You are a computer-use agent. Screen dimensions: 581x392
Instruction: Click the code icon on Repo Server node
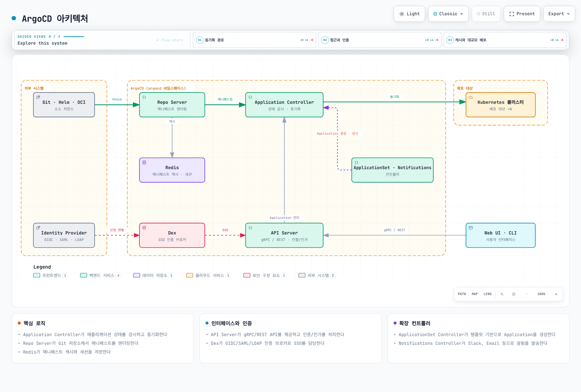coord(144,97)
